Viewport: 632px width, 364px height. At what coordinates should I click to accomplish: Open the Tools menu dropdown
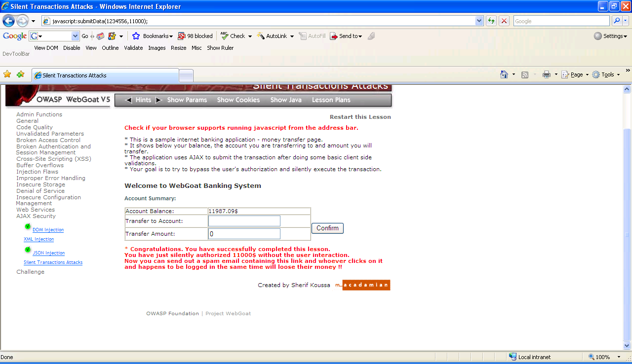pos(606,74)
